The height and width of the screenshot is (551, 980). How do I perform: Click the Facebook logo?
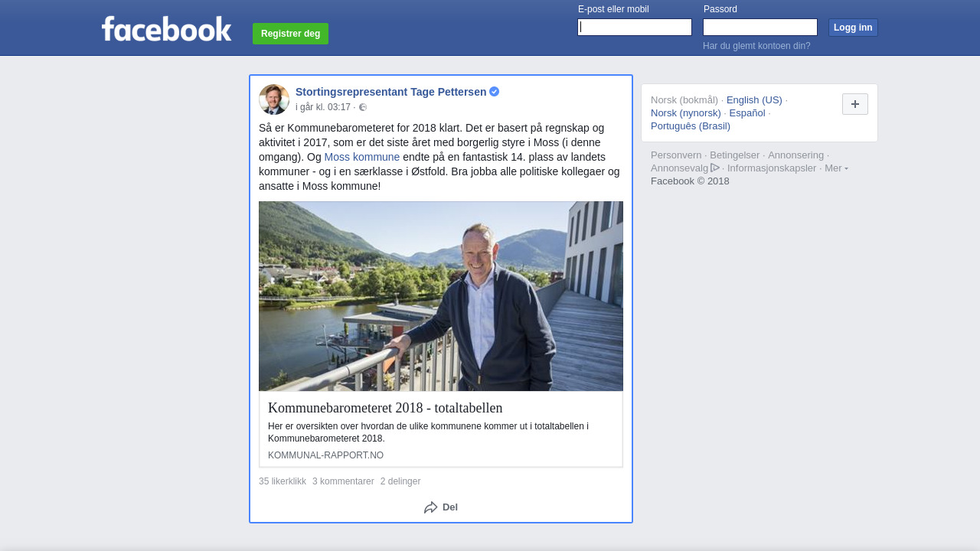pyautogui.click(x=166, y=29)
